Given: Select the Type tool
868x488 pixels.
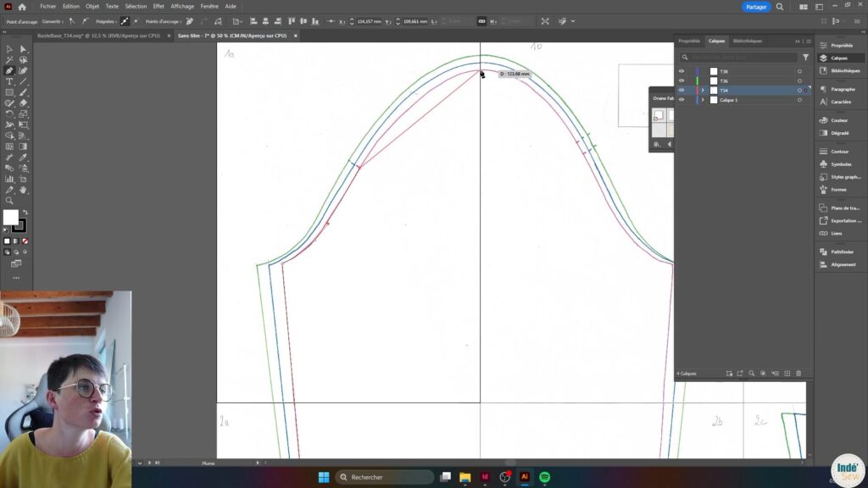Looking at the screenshot, I should click(x=9, y=81).
